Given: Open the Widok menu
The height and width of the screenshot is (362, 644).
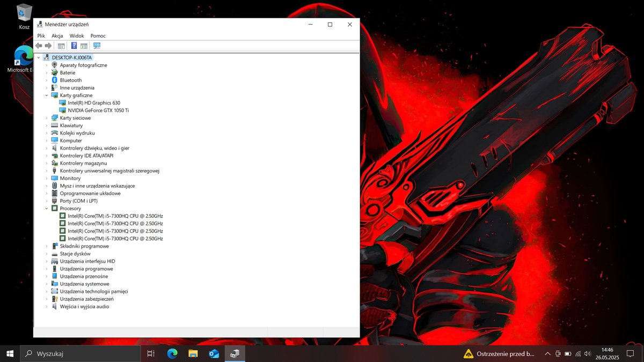Looking at the screenshot, I should 77,36.
